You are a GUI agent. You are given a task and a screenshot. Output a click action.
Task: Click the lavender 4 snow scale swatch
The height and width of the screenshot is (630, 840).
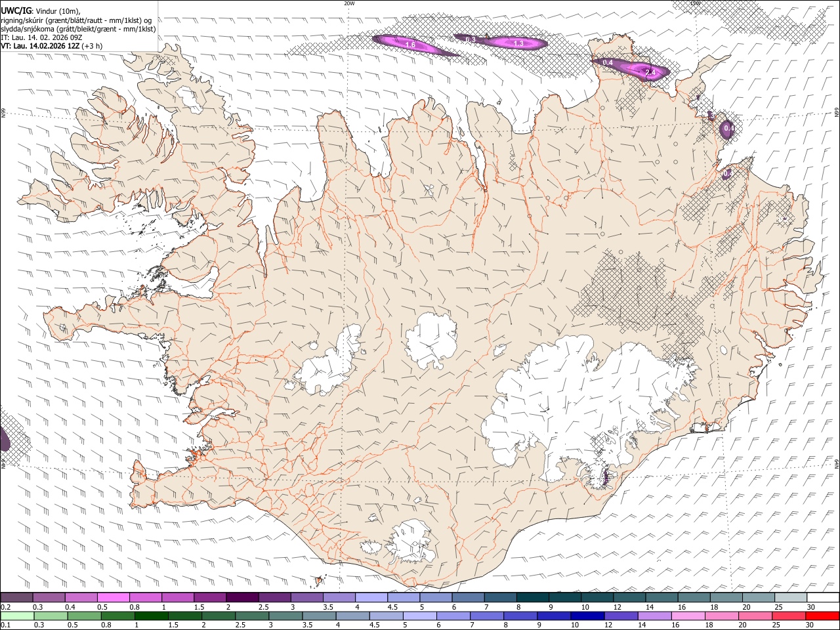coord(370,597)
